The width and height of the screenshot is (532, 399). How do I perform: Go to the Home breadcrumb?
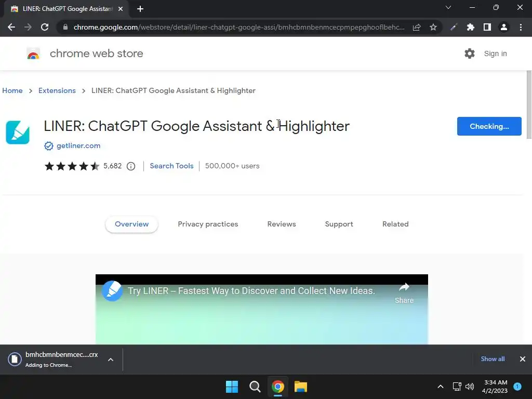12,90
